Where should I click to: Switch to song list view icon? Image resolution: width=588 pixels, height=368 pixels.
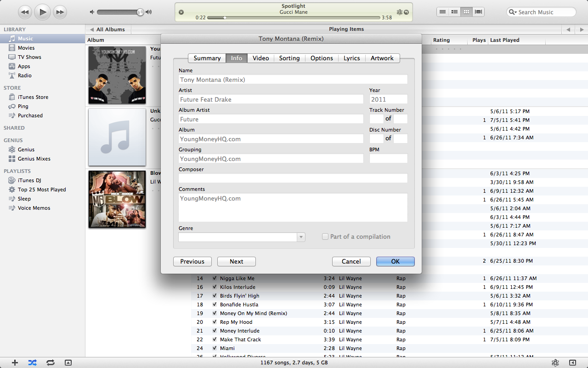[x=442, y=12]
